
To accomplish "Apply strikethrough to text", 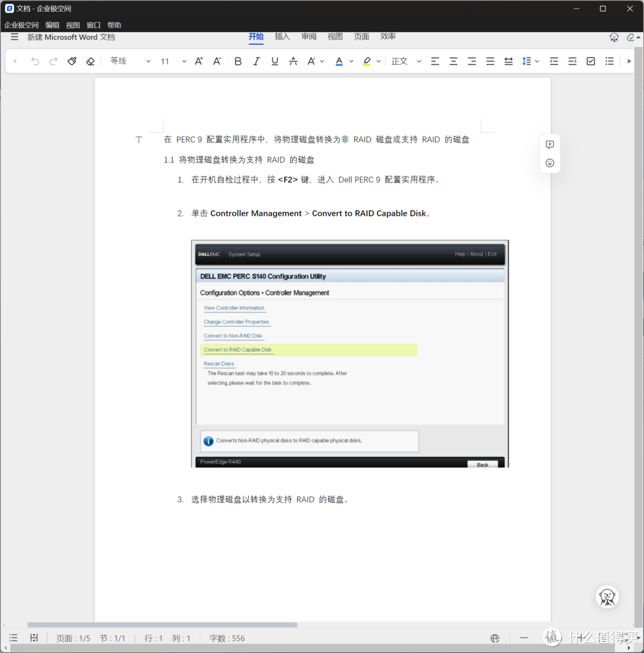I will 293,61.
